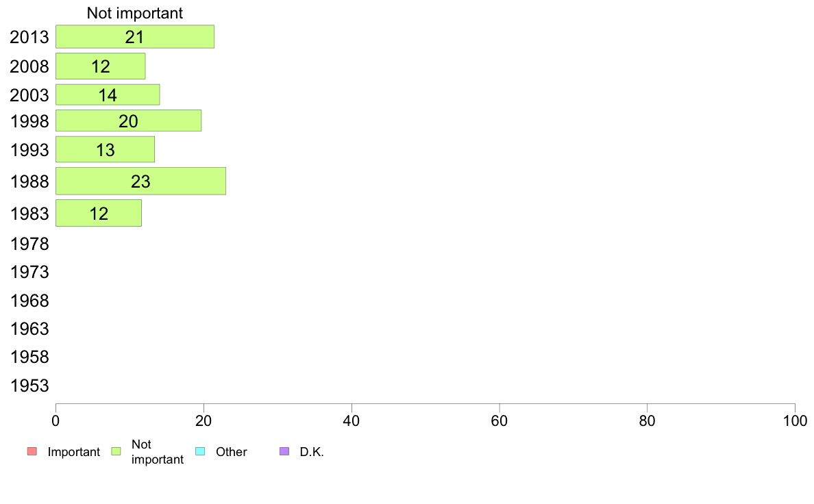This screenshot has width=814, height=504.
Task: Click the 100 tick on the x-axis
Action: (795, 420)
